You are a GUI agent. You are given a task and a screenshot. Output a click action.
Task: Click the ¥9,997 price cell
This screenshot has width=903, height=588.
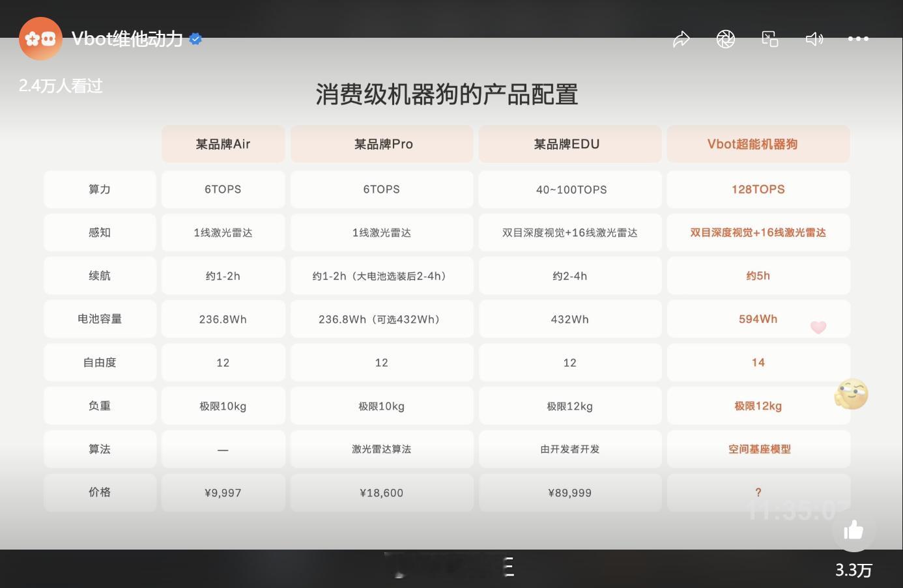click(223, 492)
